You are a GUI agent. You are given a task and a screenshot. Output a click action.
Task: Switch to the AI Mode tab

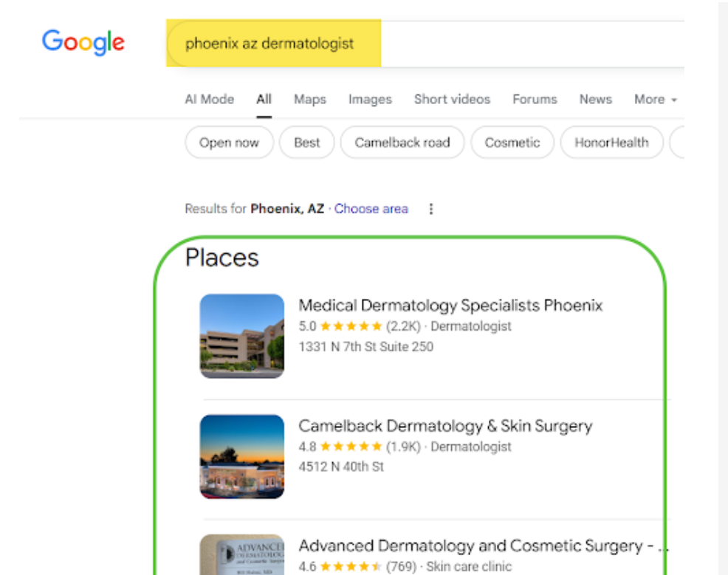pyautogui.click(x=209, y=99)
